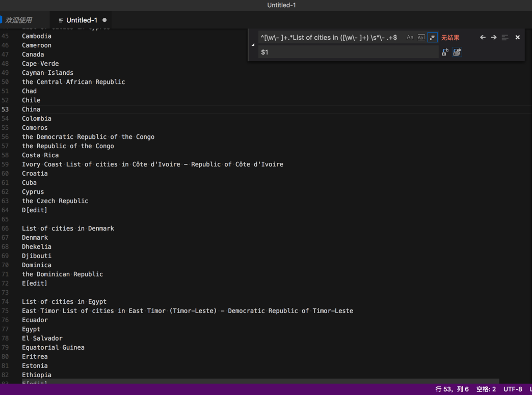Screen dimensions: 532x395
Task: Click the Replace All icon
Action: pos(457,52)
